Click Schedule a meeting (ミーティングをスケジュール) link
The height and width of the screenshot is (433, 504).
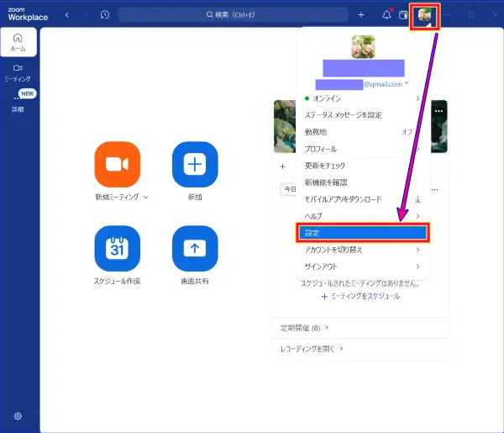click(360, 296)
